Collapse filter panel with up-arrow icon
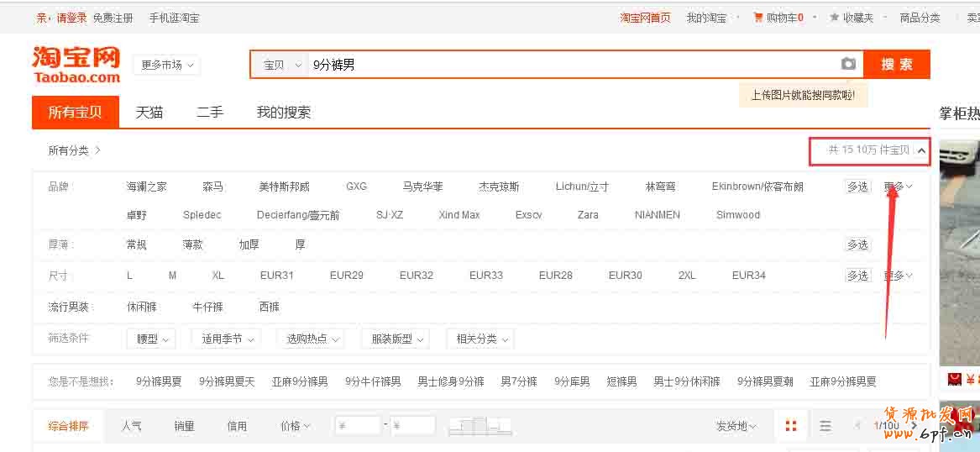 click(x=921, y=150)
